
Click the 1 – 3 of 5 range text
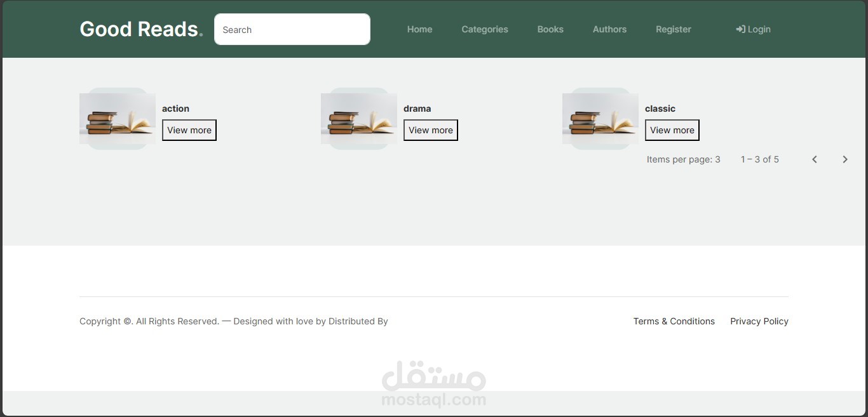[x=760, y=159]
